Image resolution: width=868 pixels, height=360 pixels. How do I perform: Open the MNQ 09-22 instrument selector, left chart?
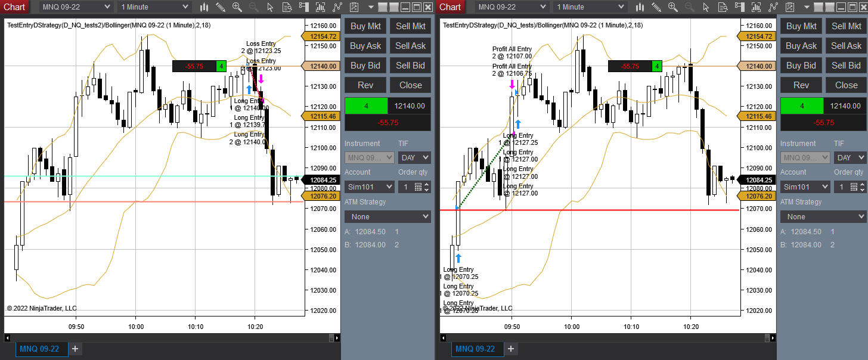pyautogui.click(x=76, y=7)
